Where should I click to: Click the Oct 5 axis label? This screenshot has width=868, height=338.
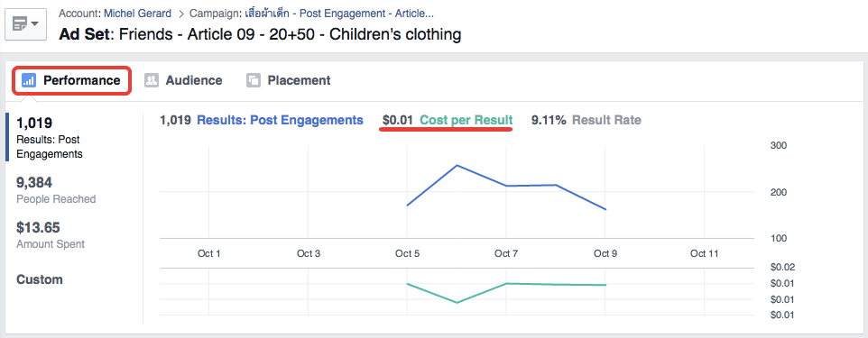coord(407,254)
